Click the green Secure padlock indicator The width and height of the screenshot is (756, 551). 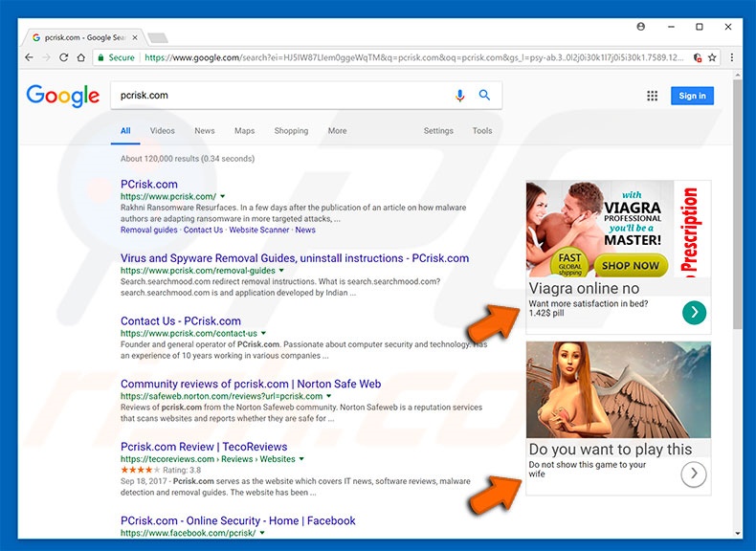coord(116,57)
